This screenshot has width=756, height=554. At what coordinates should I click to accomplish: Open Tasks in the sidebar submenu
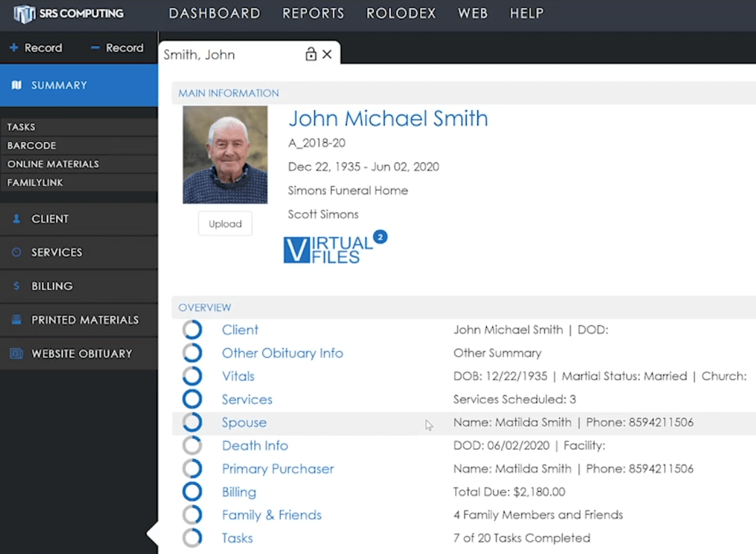[x=79, y=126]
